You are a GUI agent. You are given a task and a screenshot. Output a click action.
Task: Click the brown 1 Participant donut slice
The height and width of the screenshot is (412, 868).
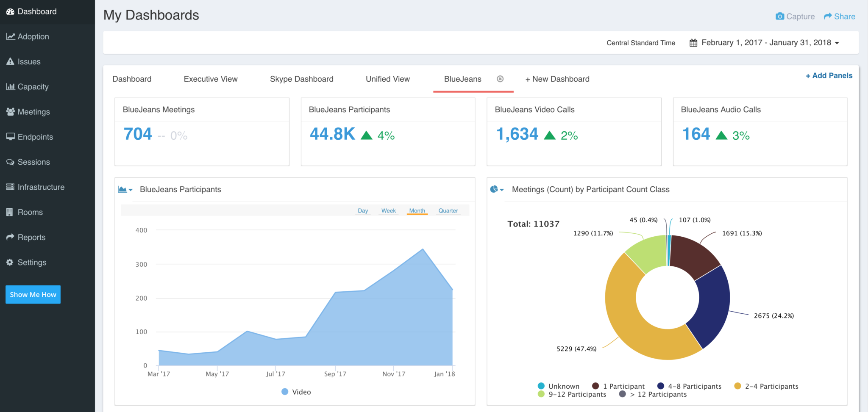(x=692, y=257)
